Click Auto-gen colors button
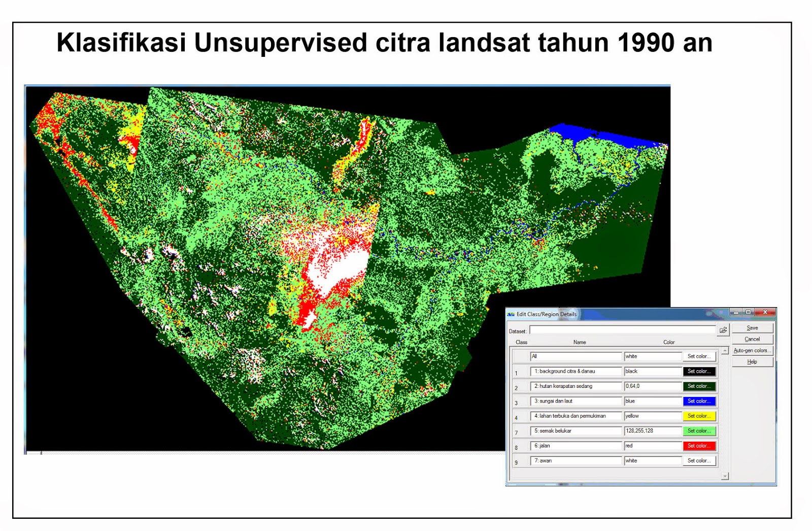Screen dimensions: 812x531 pos(752,350)
